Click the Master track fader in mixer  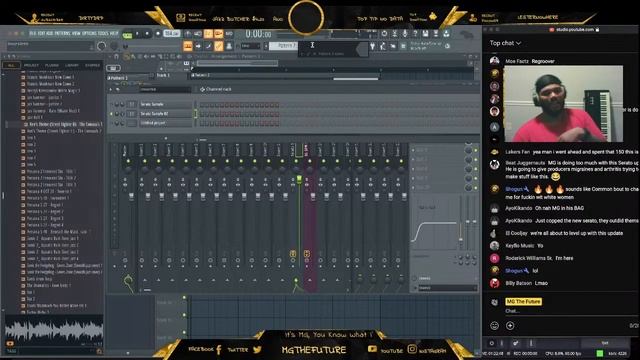coord(131,198)
